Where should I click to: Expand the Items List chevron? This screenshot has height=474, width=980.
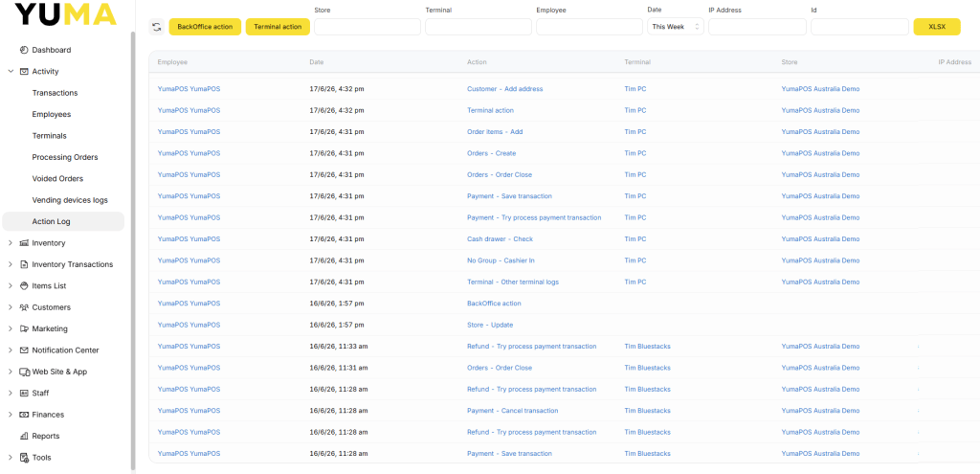point(11,285)
